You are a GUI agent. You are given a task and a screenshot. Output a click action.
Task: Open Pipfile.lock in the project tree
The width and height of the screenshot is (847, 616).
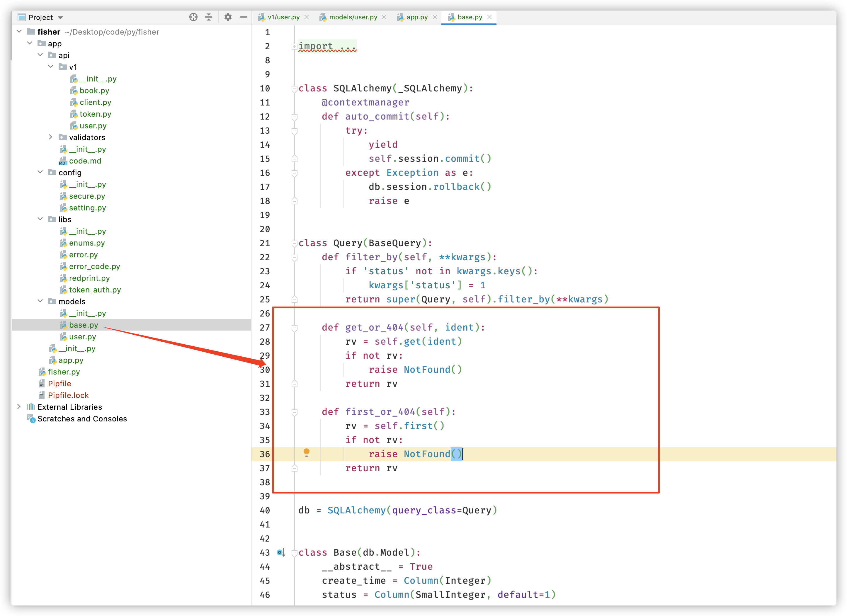click(x=68, y=395)
